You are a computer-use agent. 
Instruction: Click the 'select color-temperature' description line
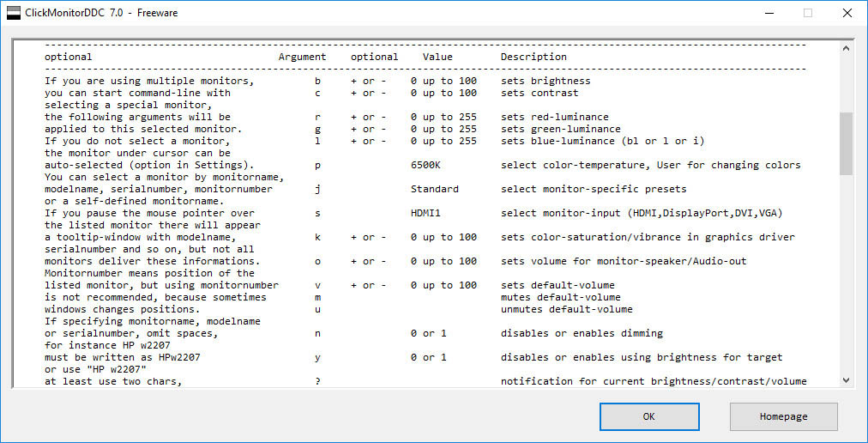click(x=650, y=165)
